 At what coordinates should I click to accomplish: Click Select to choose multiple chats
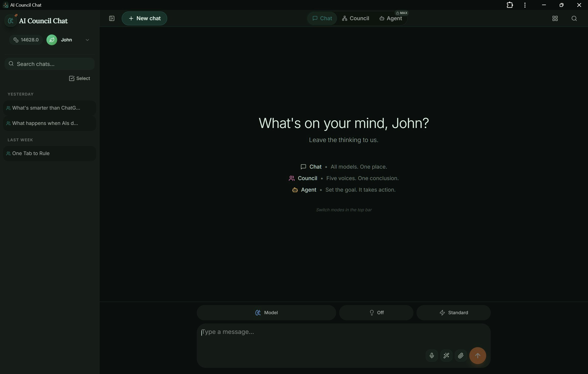tap(79, 78)
